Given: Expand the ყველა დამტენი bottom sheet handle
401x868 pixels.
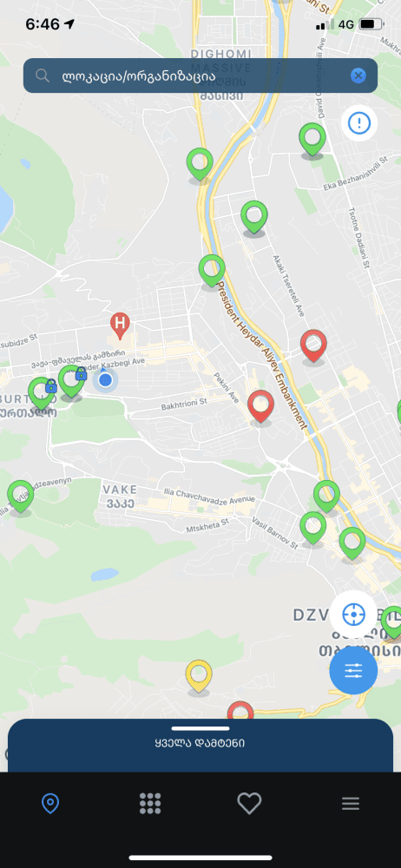Looking at the screenshot, I should (x=200, y=728).
